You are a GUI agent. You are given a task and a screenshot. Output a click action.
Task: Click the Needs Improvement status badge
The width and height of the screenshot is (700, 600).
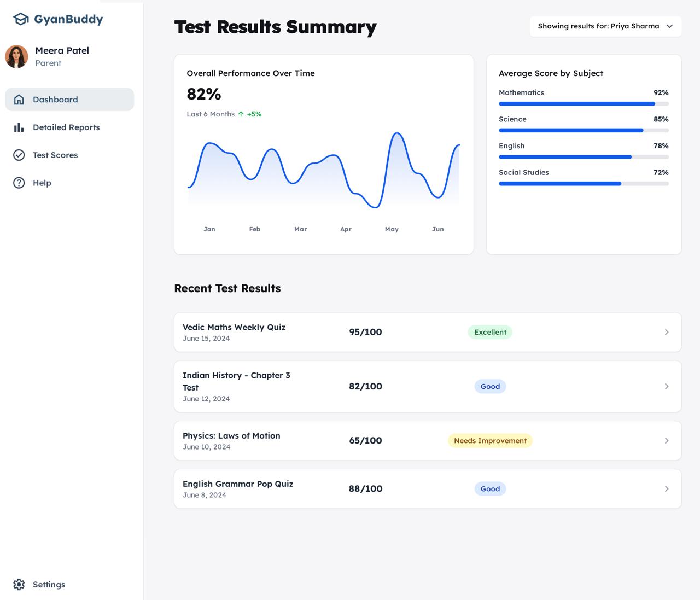tap(490, 441)
